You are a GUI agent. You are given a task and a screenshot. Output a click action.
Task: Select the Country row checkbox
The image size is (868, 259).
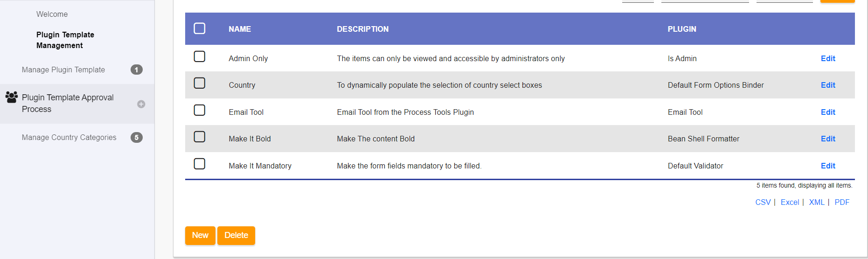pyautogui.click(x=200, y=83)
